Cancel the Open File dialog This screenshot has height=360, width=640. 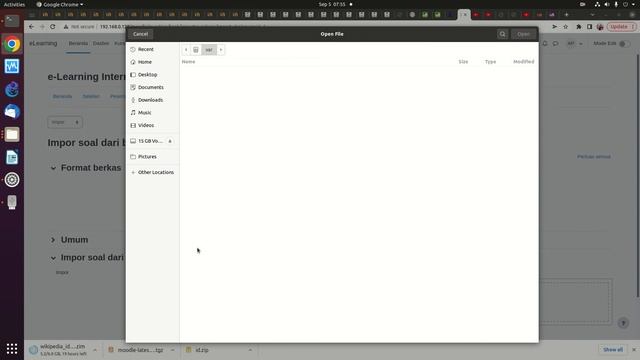[140, 34]
